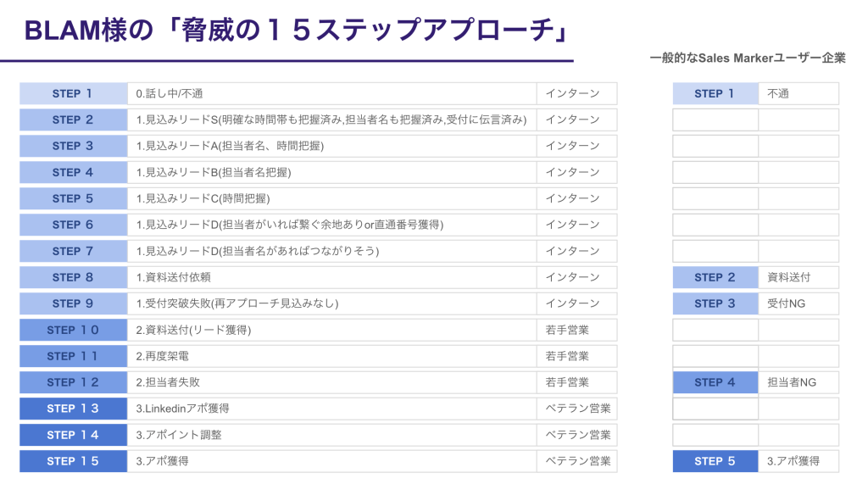The width and height of the screenshot is (868, 484).
Task: Select the 'ベテラン営業' cell in the STEP 14 row
Action: pyautogui.click(x=576, y=435)
